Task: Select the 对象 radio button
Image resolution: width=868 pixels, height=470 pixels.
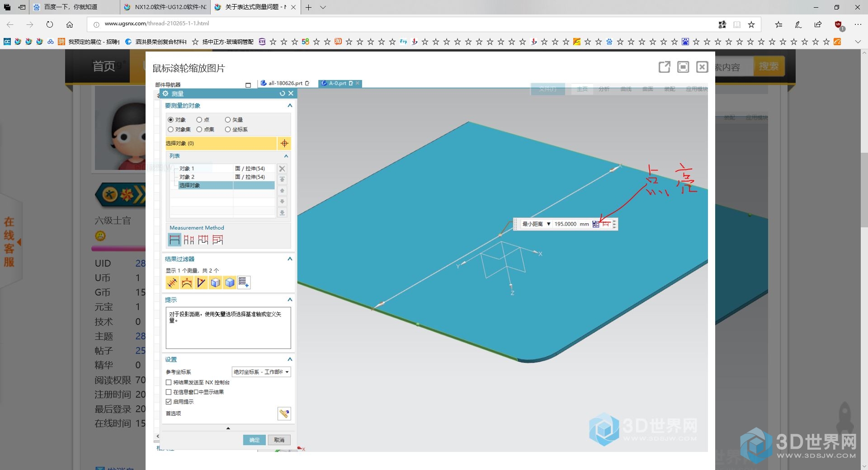Action: pos(170,120)
